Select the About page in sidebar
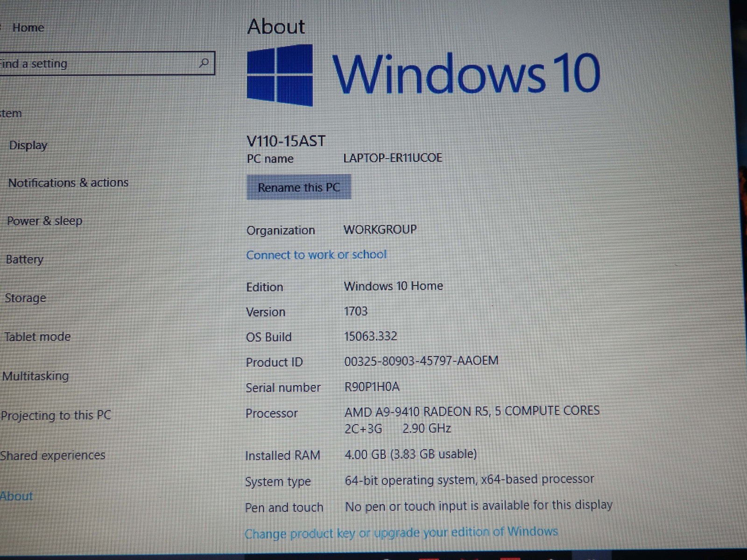747x560 pixels. pyautogui.click(x=17, y=496)
